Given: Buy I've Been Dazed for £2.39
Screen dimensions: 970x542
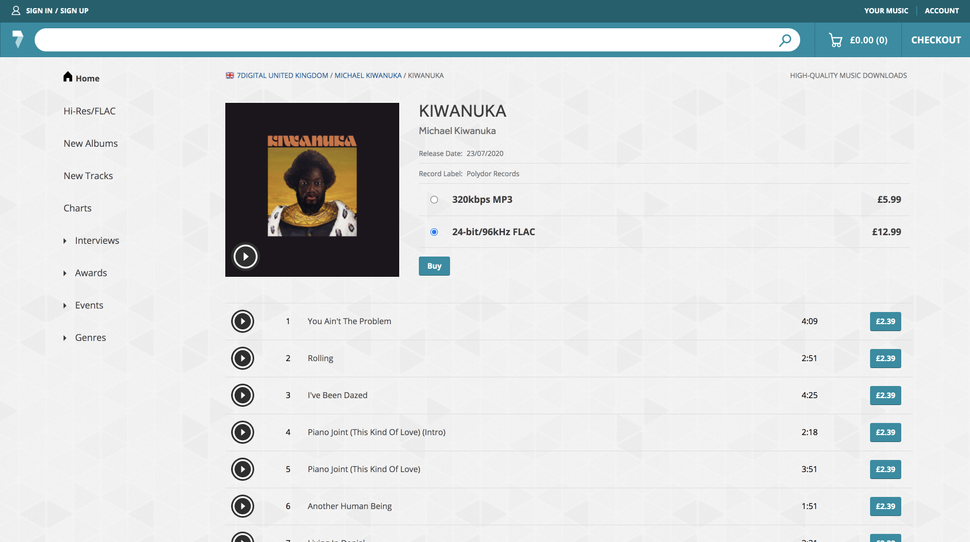Looking at the screenshot, I should click(885, 395).
